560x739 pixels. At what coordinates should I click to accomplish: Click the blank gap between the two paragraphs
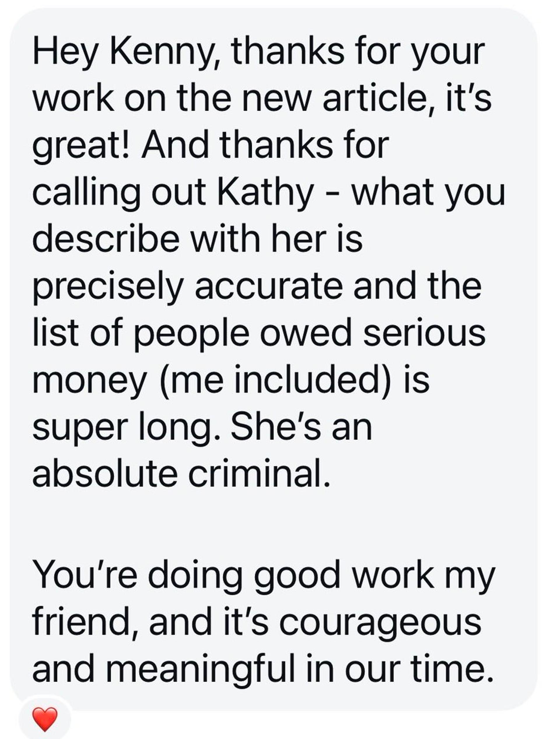267,525
